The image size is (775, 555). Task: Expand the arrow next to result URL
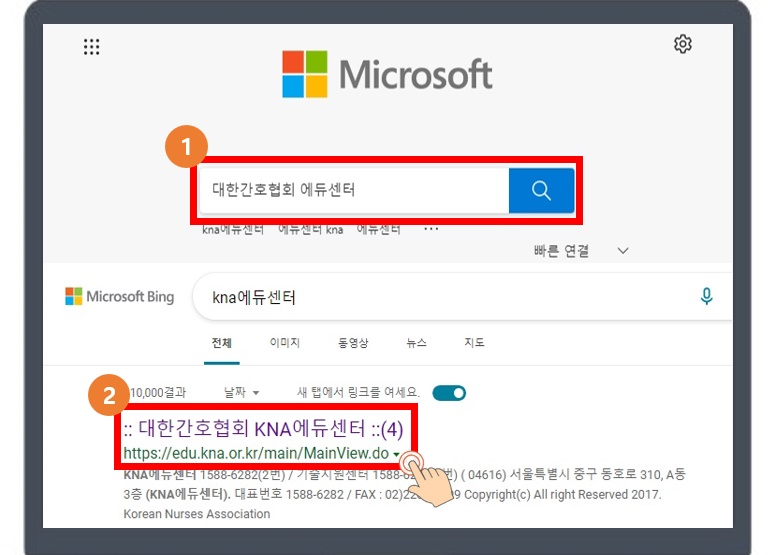396,454
